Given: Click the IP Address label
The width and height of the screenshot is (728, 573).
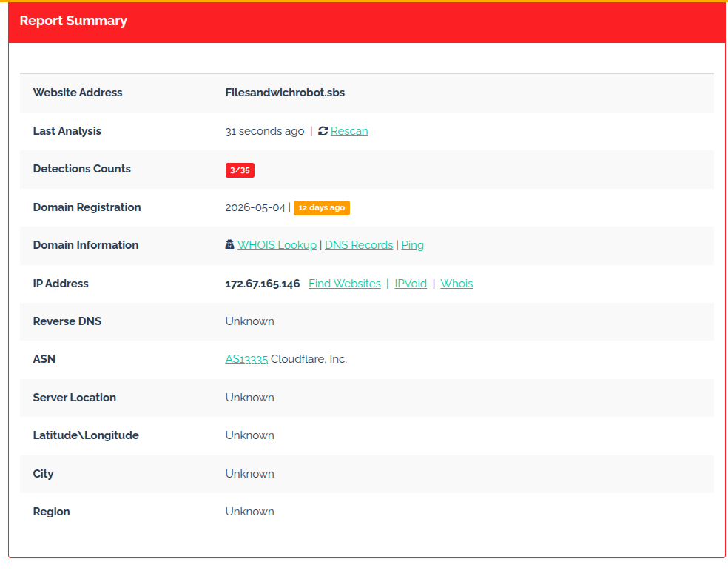Looking at the screenshot, I should [x=61, y=284].
